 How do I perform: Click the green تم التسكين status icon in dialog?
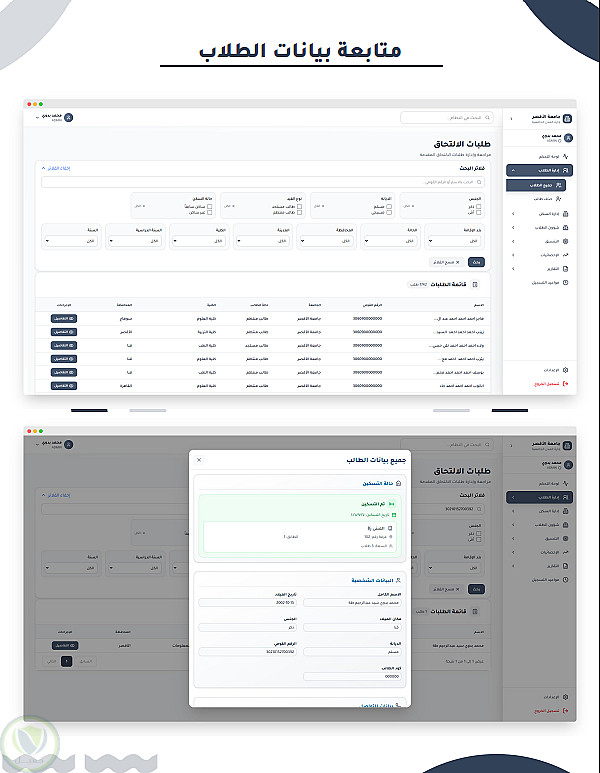(x=391, y=504)
